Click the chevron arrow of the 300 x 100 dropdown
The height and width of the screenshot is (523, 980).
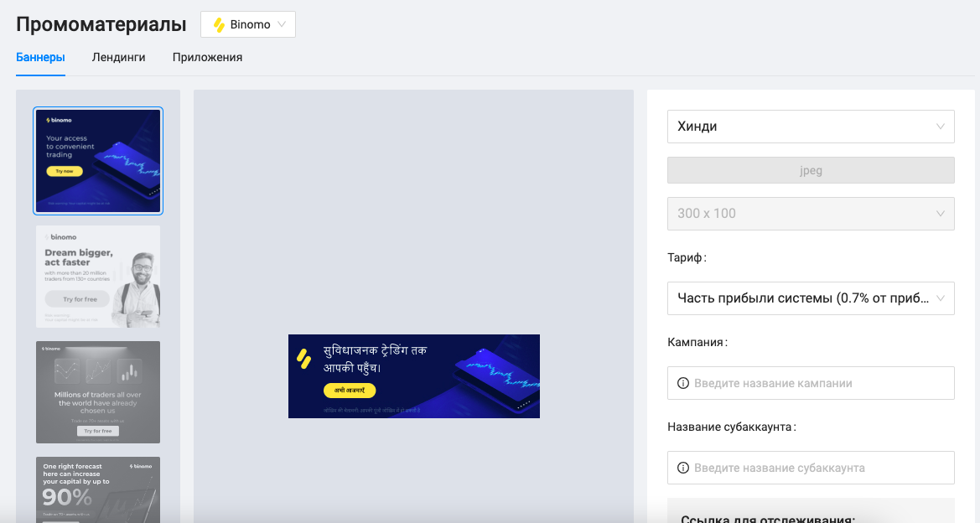(x=940, y=214)
